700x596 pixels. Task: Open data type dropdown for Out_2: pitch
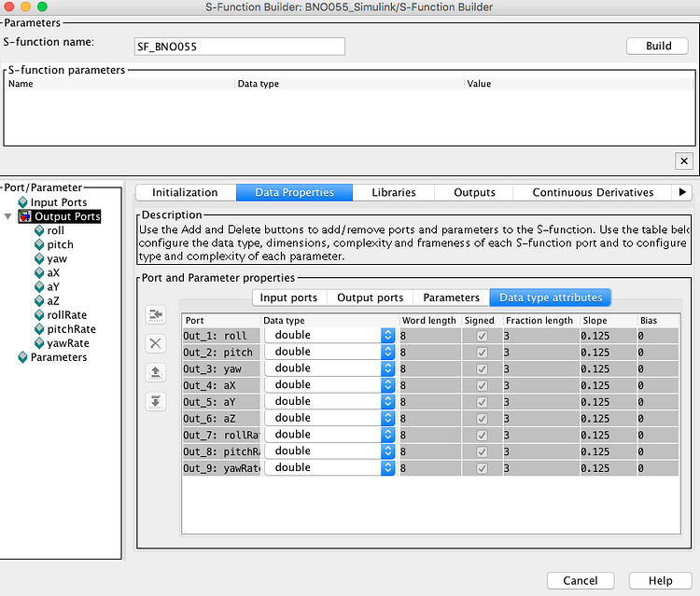388,352
